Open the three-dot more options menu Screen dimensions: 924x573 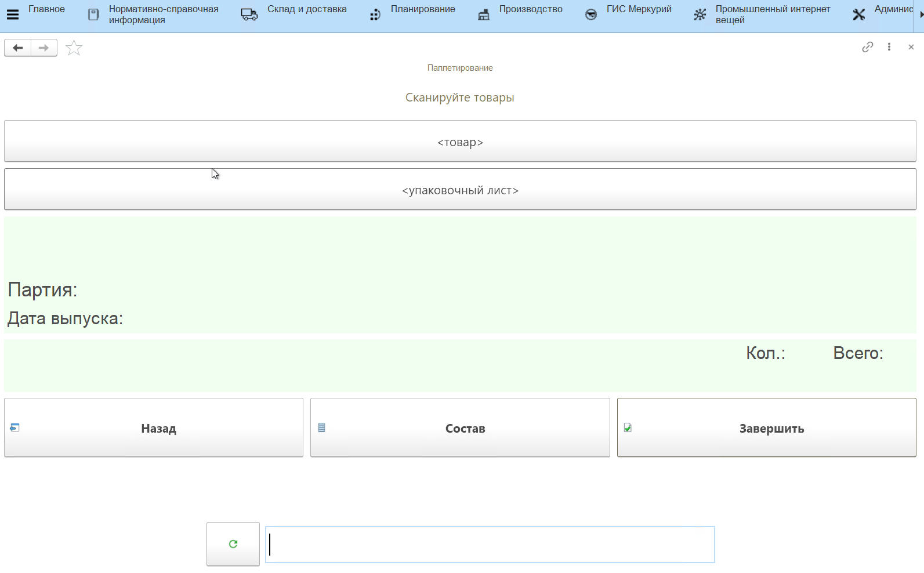pyautogui.click(x=889, y=47)
